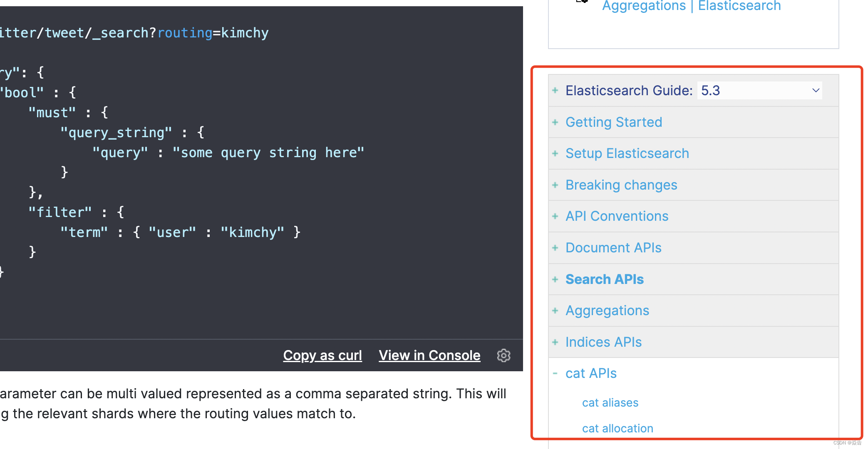Expand the API Conventions section
Image resolution: width=868 pixels, height=449 pixels.
556,216
